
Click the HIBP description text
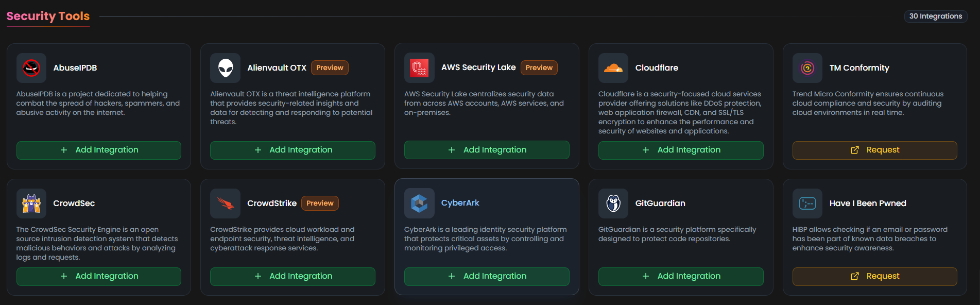pos(870,239)
